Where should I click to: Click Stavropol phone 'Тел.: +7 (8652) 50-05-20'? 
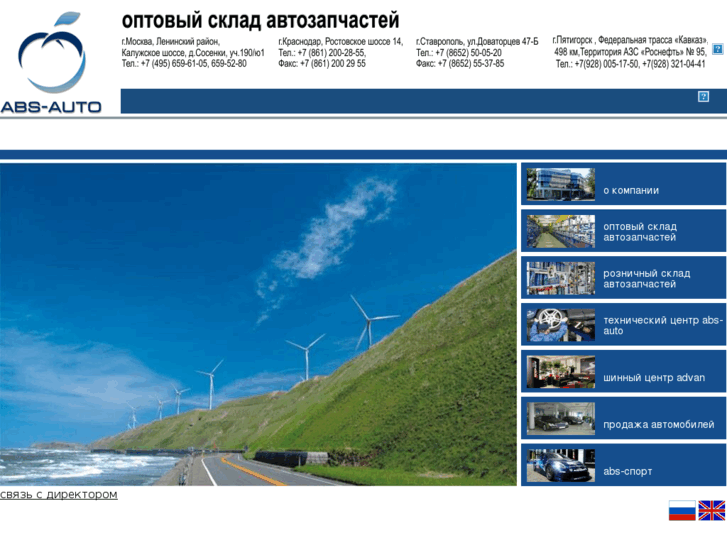[x=459, y=53]
